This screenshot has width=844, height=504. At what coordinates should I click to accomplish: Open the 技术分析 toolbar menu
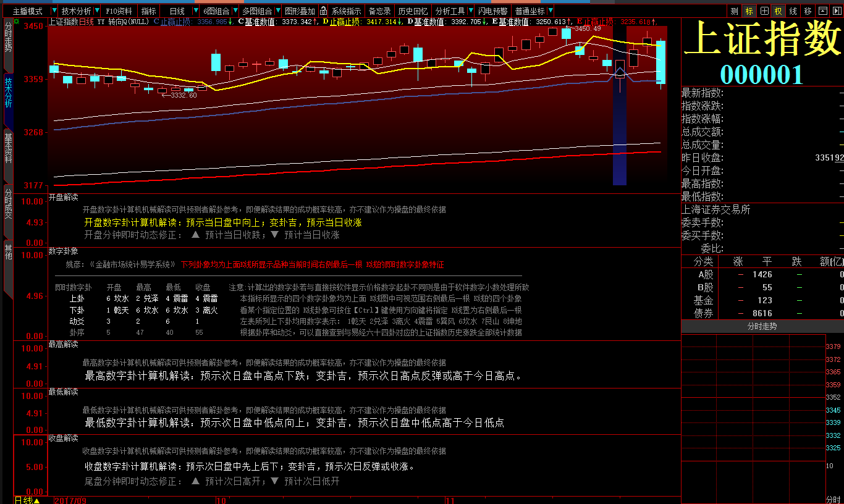click(x=77, y=11)
